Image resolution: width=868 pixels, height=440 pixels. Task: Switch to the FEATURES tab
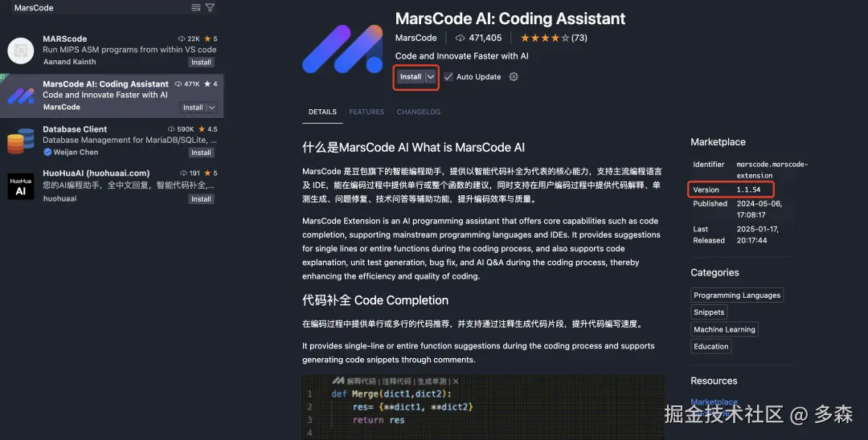(366, 112)
